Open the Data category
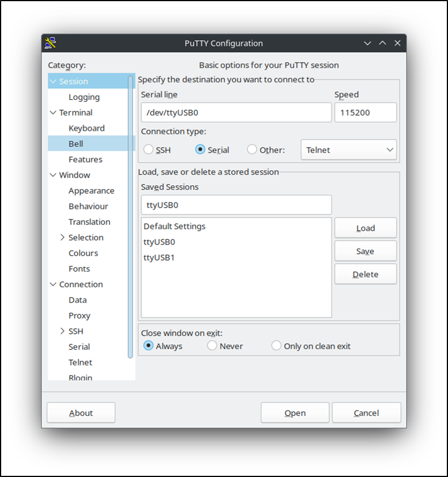448x477 pixels. (78, 300)
